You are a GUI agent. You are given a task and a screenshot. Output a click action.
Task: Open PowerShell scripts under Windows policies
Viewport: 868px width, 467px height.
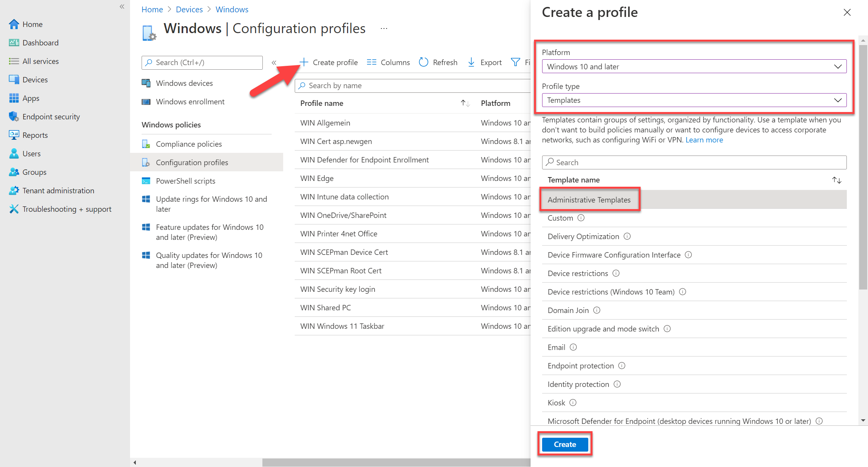click(x=185, y=181)
